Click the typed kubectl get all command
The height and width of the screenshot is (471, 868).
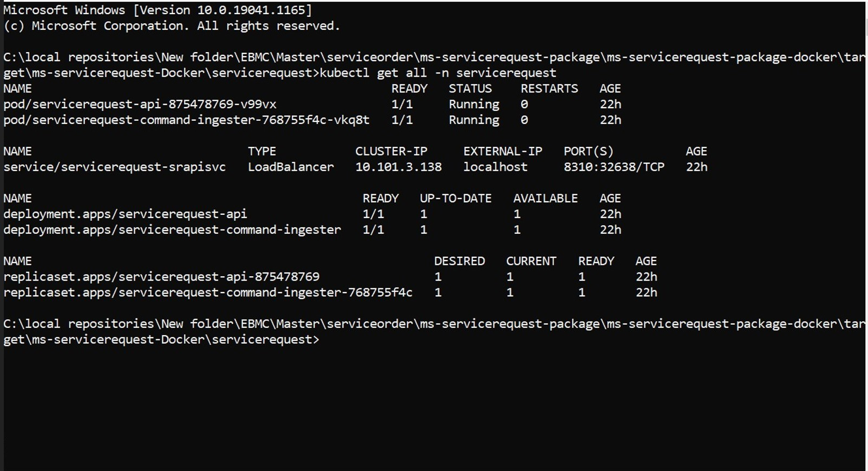coord(438,73)
